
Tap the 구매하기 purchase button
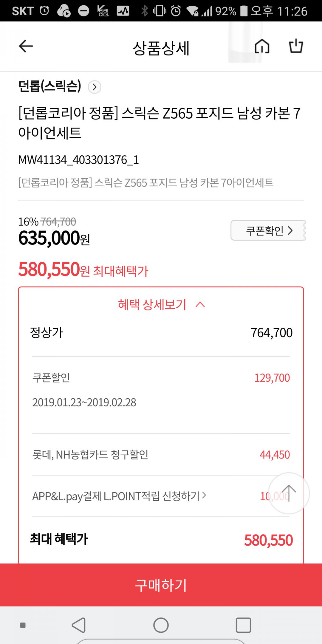(x=161, y=585)
